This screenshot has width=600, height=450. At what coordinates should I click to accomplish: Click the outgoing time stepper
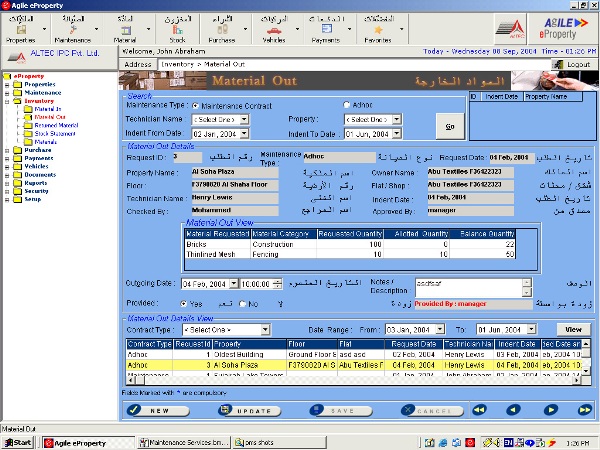pos(278,284)
